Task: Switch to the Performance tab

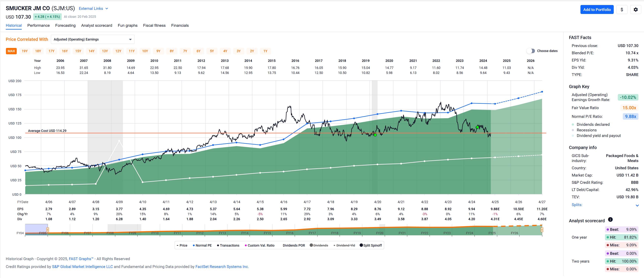Action: tap(38, 25)
